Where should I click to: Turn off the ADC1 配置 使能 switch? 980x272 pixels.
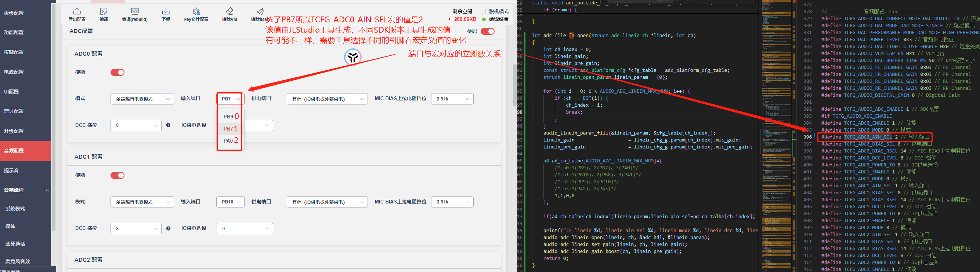(x=117, y=175)
